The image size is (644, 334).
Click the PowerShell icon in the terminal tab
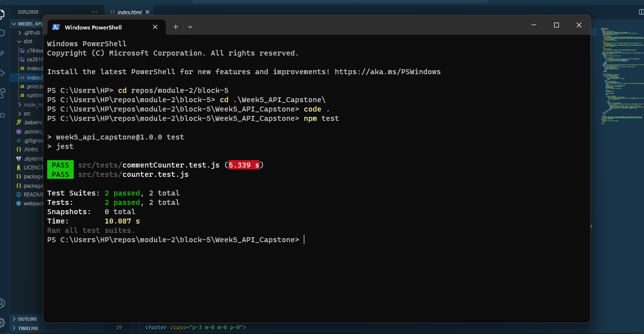[x=57, y=27]
